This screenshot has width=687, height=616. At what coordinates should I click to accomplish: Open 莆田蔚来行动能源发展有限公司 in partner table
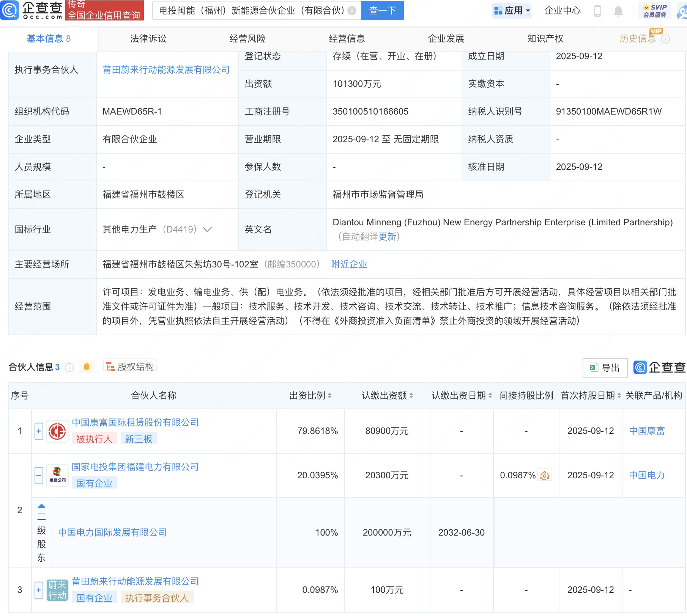click(x=135, y=581)
